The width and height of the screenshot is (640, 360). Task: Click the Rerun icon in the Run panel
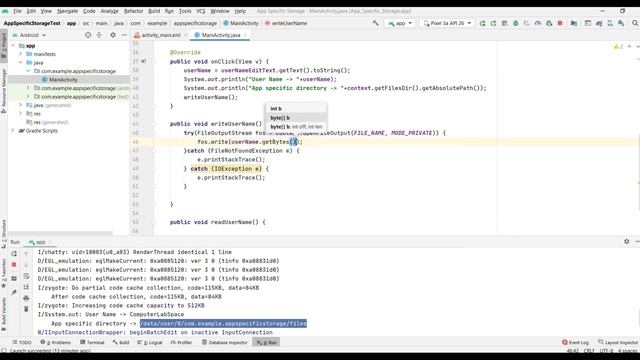pos(14,253)
